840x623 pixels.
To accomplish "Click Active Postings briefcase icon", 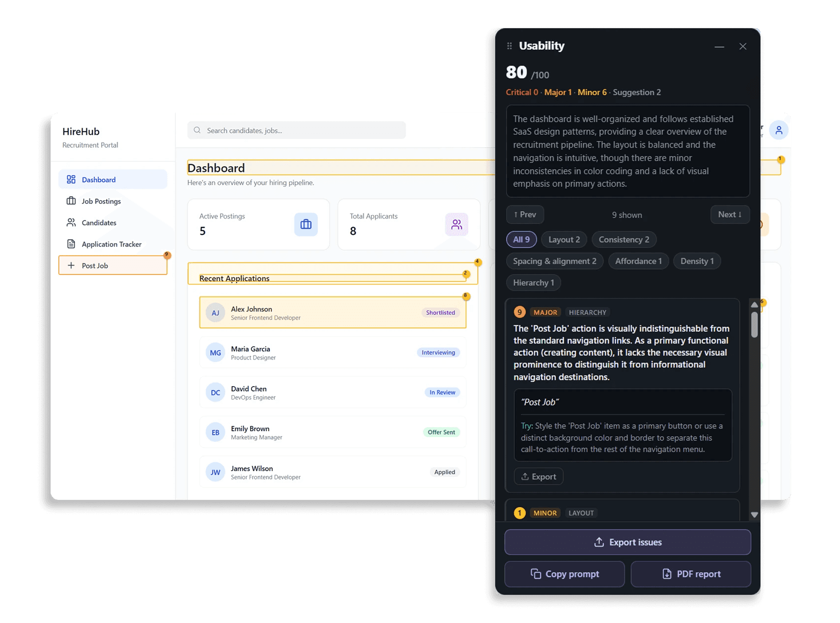I will pyautogui.click(x=306, y=224).
